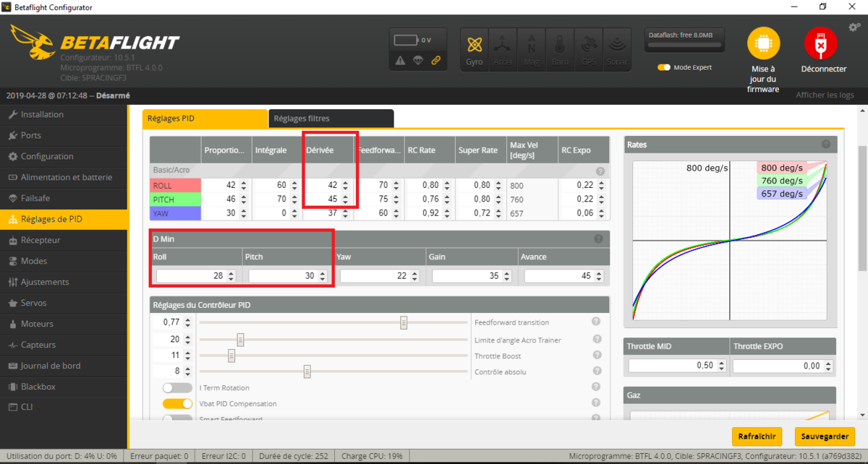
Task: Show help for Throttle Boost
Action: 596,355
